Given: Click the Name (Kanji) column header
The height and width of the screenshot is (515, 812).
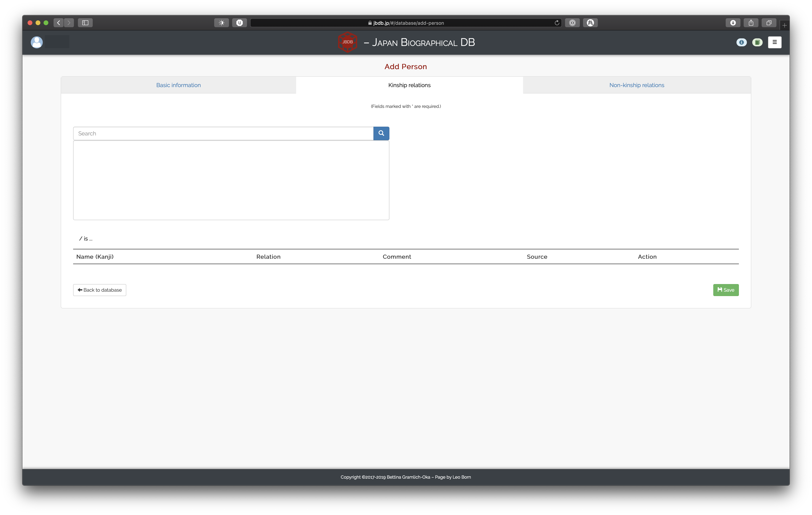Looking at the screenshot, I should tap(95, 257).
